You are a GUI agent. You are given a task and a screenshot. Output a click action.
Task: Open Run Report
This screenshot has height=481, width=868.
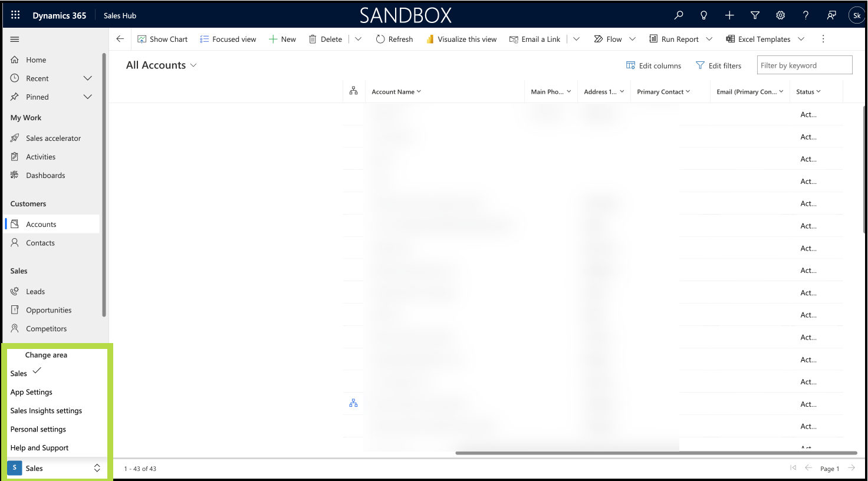point(674,39)
